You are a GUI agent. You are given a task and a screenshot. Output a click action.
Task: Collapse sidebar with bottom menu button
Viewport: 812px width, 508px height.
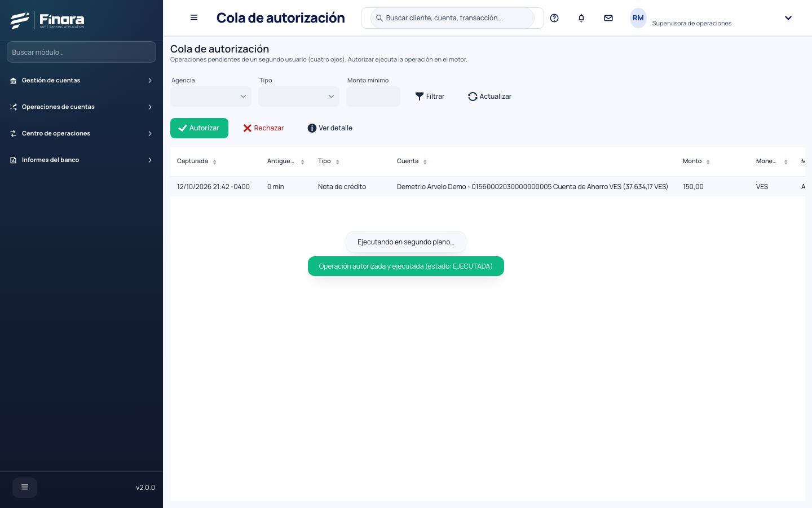click(25, 487)
